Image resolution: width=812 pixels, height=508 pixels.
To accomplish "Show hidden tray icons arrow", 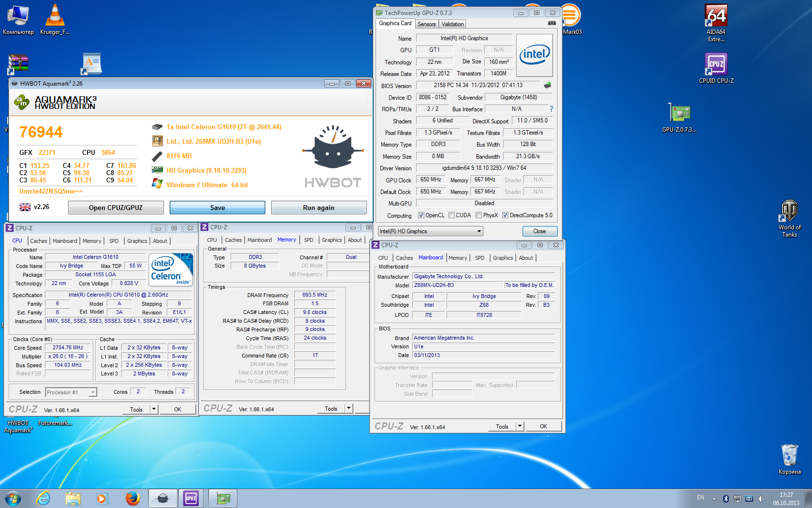I will point(713,498).
